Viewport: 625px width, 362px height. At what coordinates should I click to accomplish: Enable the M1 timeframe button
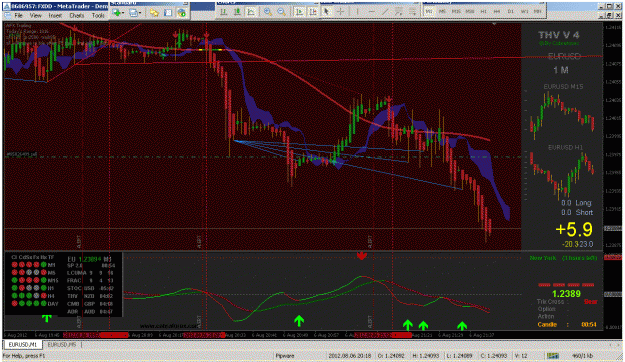pos(429,12)
